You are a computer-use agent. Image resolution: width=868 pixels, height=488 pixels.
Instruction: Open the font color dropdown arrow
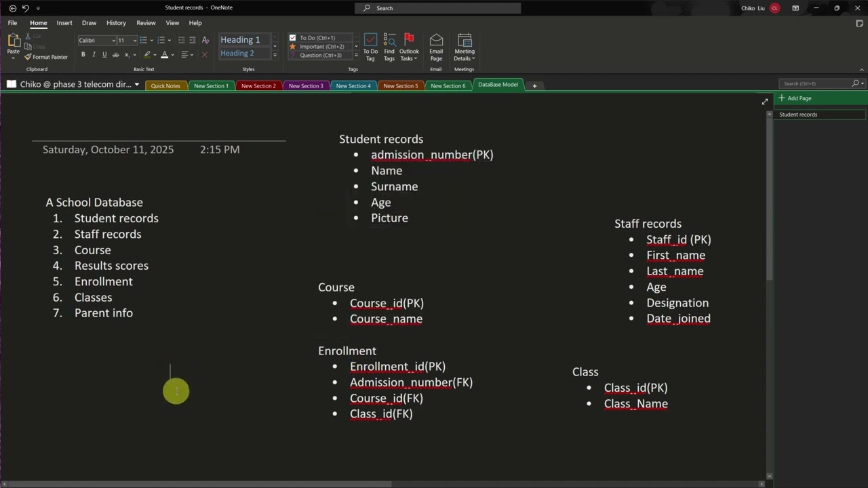172,54
